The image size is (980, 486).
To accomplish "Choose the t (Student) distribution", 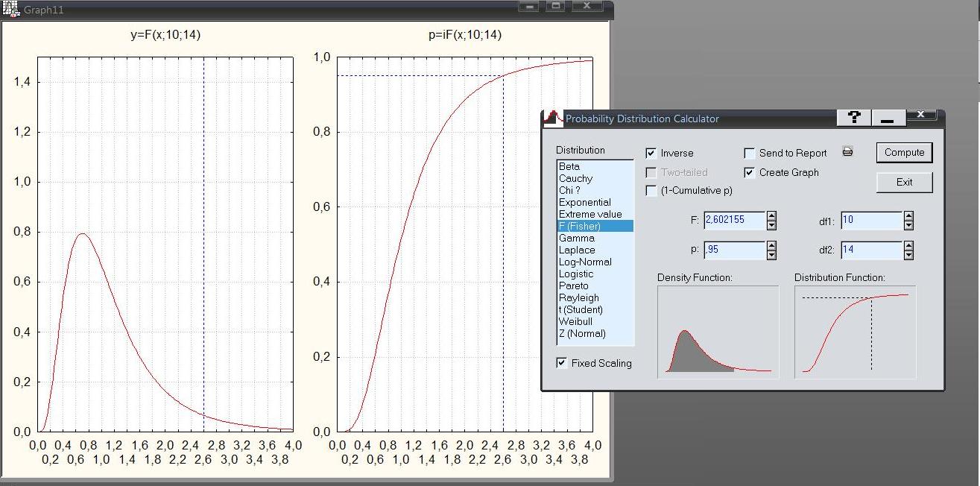I will coord(581,310).
